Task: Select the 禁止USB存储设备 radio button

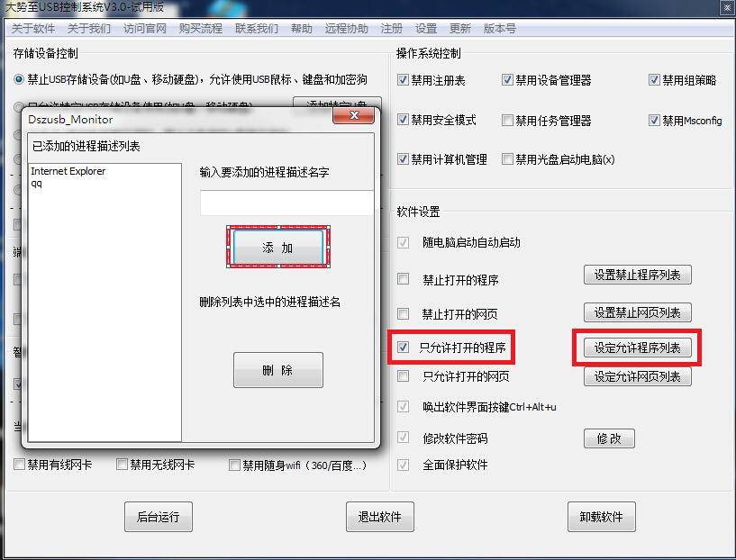Action: pyautogui.click(x=18, y=80)
